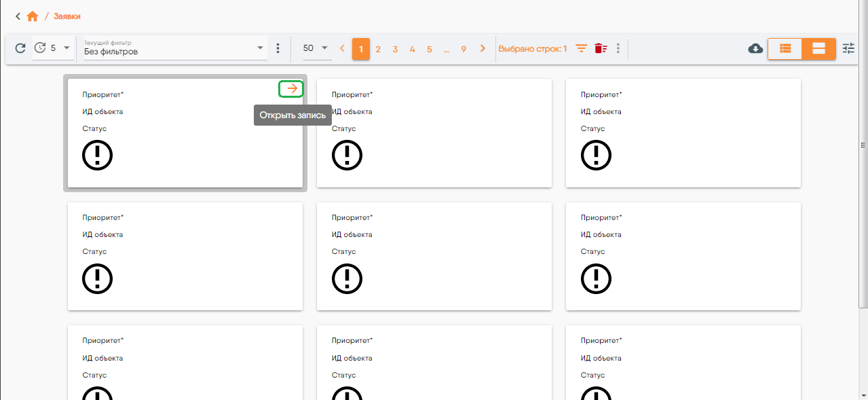The height and width of the screenshot is (400, 868).
Task: Download data with cloud icon
Action: [755, 48]
